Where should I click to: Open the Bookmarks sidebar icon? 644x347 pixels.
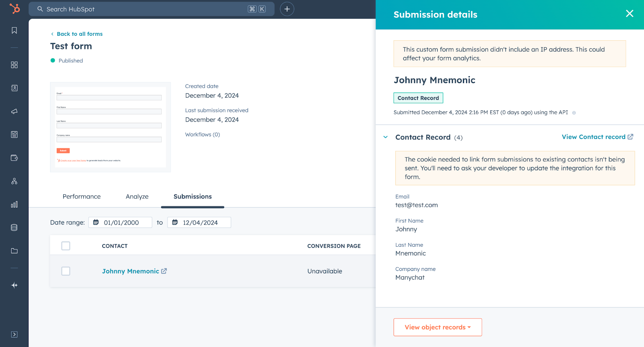coord(14,31)
